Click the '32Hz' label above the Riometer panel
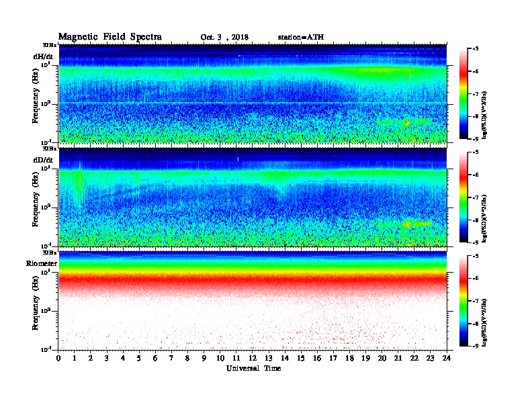This screenshot has height=411, width=532. 50,253
